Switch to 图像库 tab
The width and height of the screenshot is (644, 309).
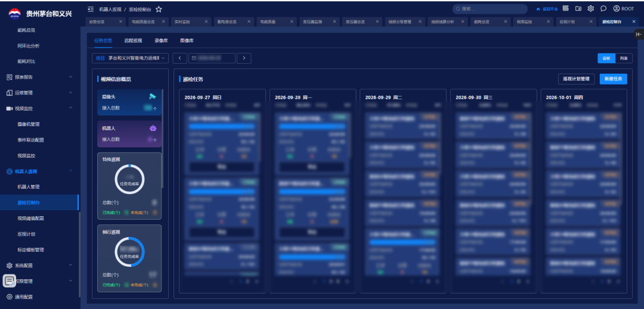point(187,40)
